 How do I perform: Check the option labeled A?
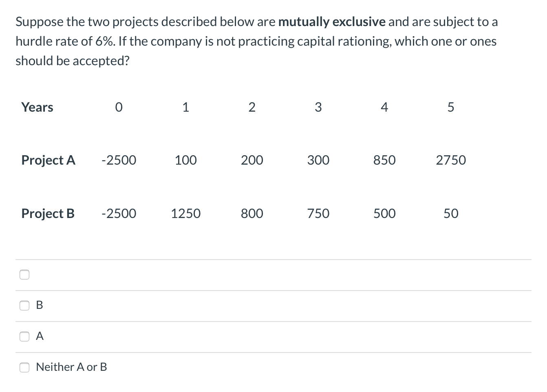pos(24,336)
